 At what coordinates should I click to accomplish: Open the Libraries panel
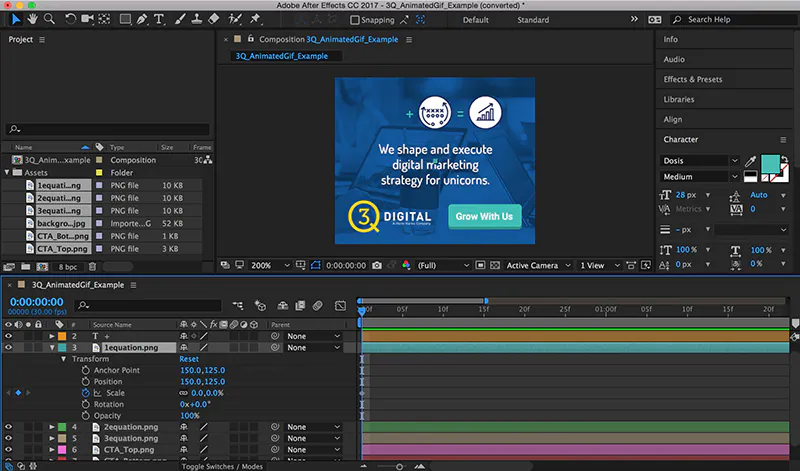(x=679, y=99)
